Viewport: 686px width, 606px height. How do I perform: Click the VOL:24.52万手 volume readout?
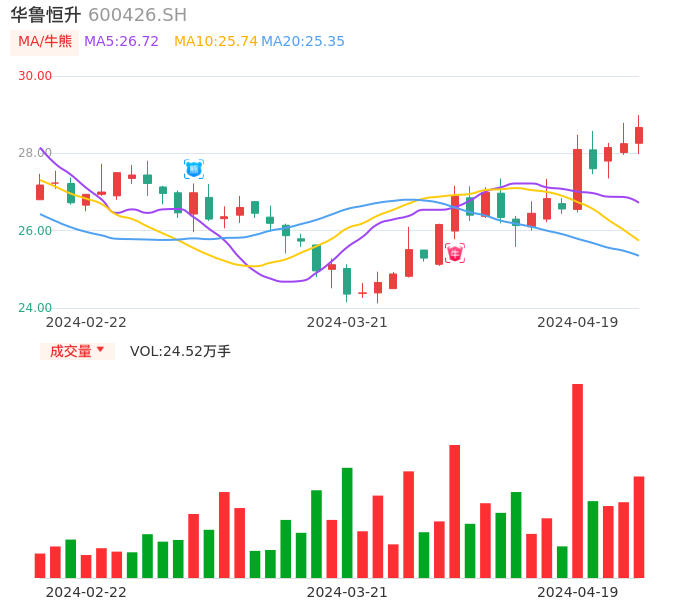180,351
